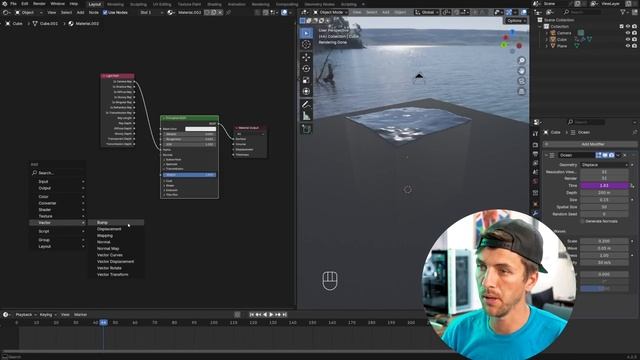Choose Displacement from Vector submenu
Viewport: 640px width, 360px height.
116,229
